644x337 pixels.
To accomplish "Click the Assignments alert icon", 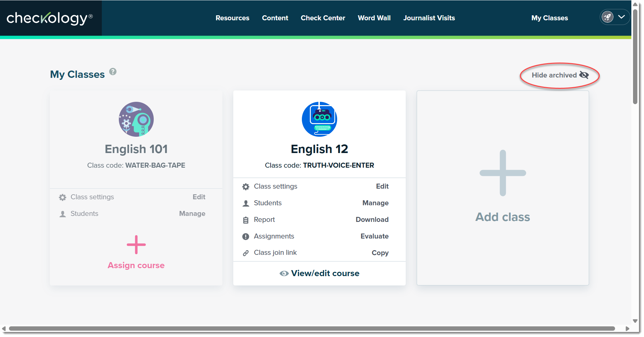I will 246,237.
